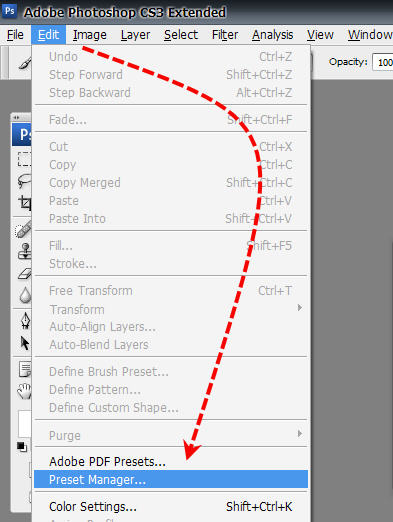
Task: Expand the Transform submenu arrow
Action: (300, 307)
